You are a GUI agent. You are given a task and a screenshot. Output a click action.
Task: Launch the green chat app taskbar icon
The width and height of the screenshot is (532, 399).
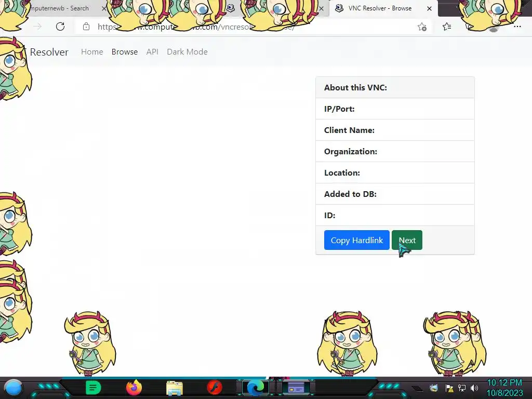(x=94, y=388)
